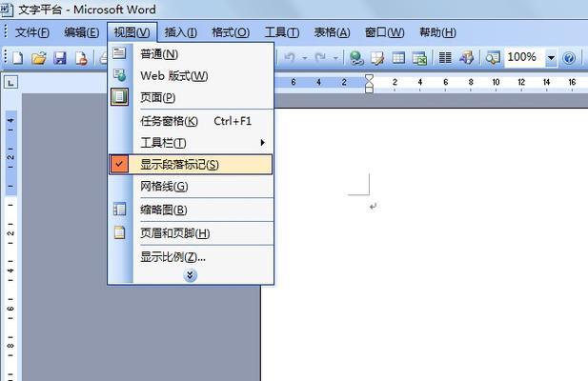Click the Save floppy disk icon

click(x=60, y=58)
